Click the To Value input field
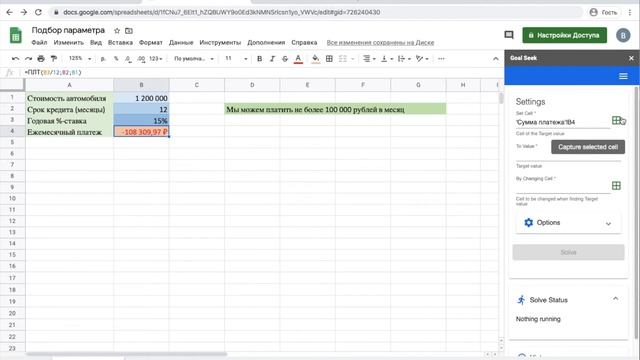 coord(568,157)
